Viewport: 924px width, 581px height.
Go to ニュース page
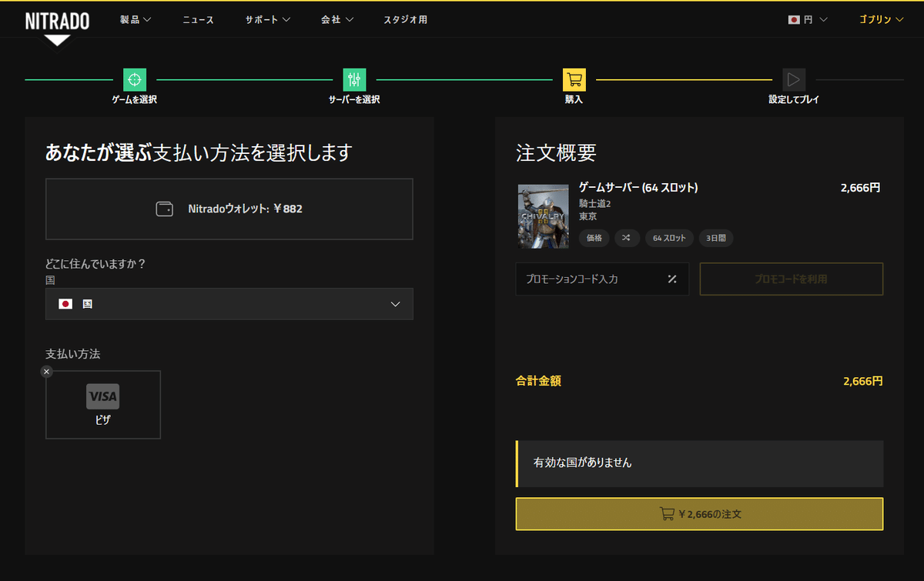point(198,20)
